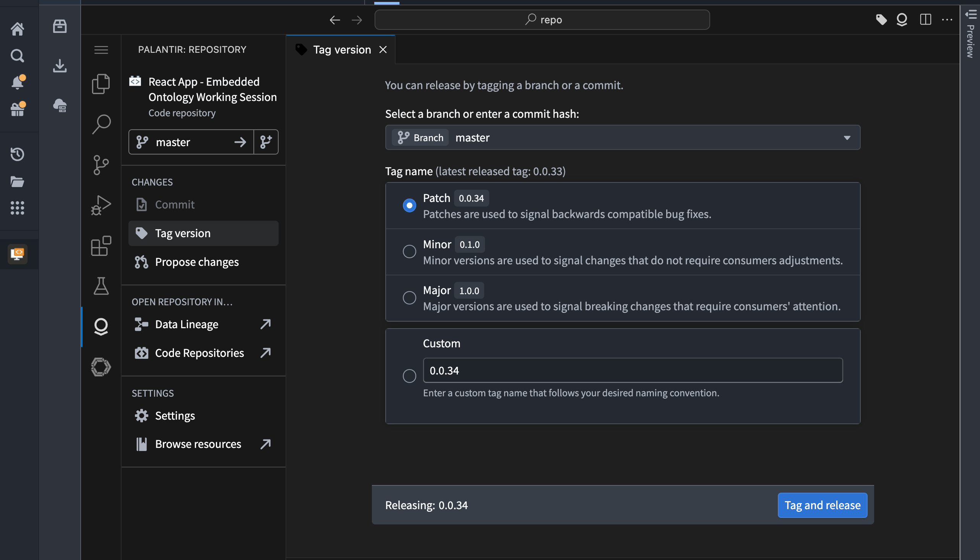
Task: Open the Run and Debug icon
Action: pos(101,205)
